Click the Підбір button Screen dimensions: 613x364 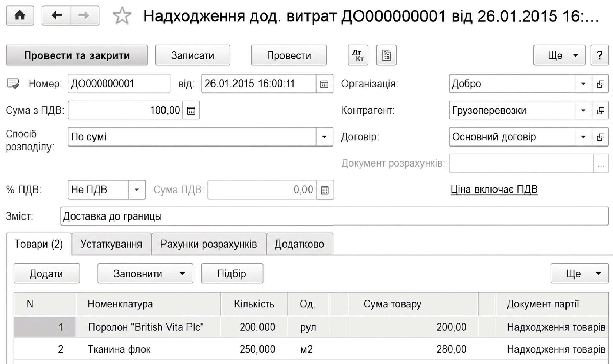232,274
